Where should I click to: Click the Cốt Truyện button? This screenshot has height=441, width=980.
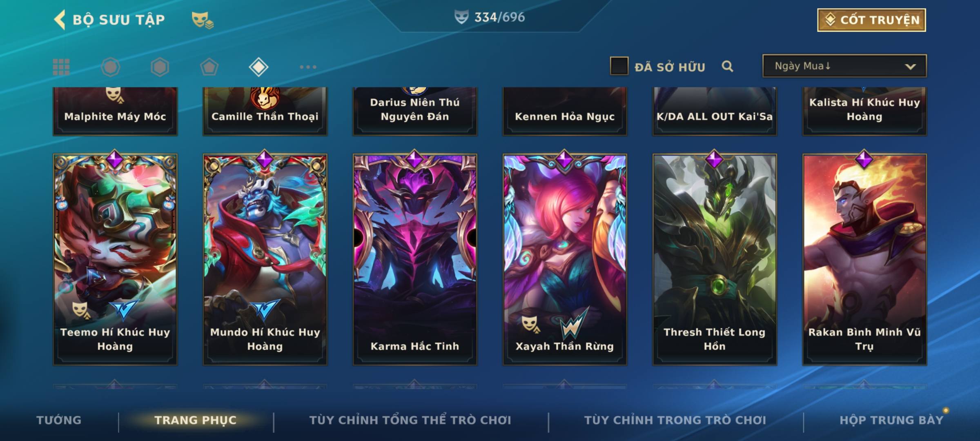coord(871,20)
